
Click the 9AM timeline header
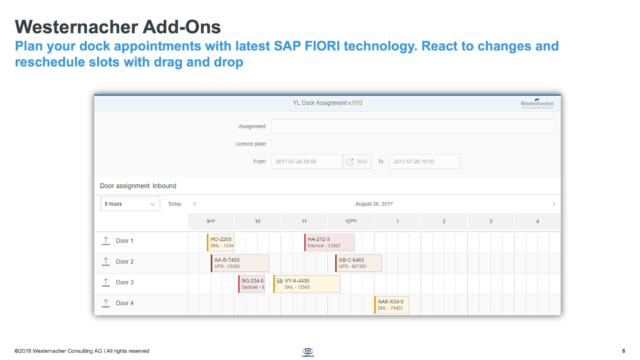pos(211,221)
